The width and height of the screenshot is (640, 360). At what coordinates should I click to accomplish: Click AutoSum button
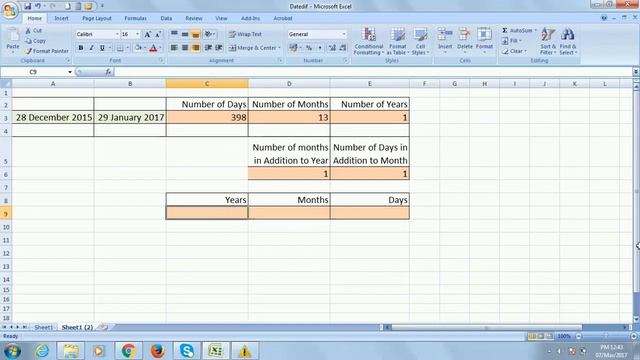coord(517,31)
